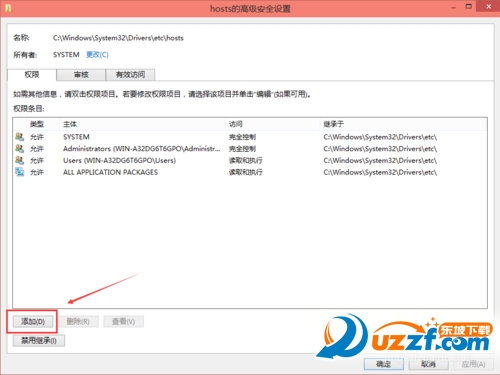The width and height of the screenshot is (500, 375).
Task: Select the 权限 tab
Action: (x=32, y=75)
